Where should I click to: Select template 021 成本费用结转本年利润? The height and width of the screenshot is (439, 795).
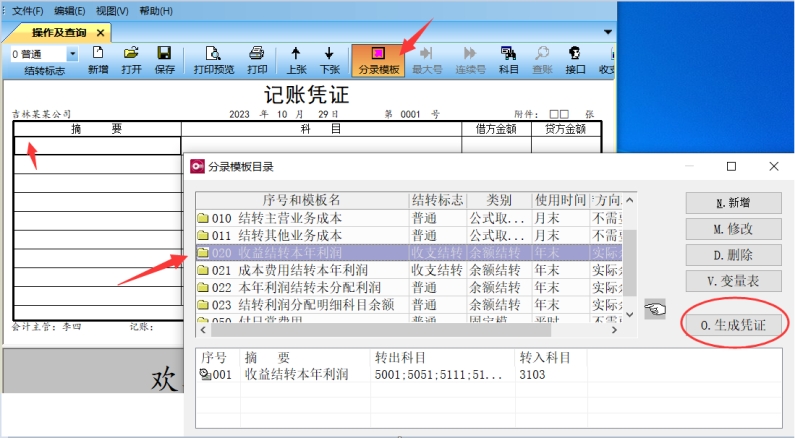tap(300, 270)
